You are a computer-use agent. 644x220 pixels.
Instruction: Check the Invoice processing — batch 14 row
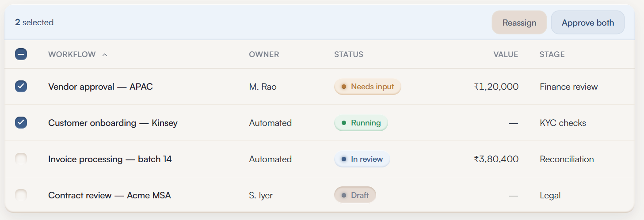pyautogui.click(x=21, y=159)
